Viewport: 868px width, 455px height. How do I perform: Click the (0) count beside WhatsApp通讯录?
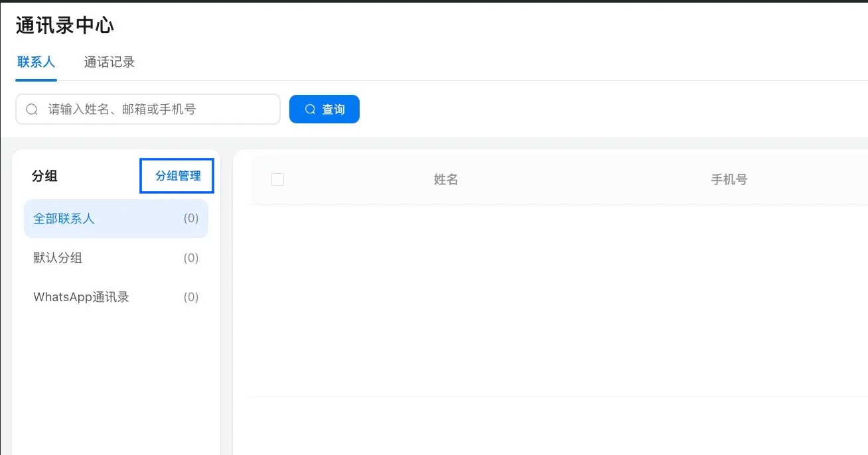[x=191, y=297]
